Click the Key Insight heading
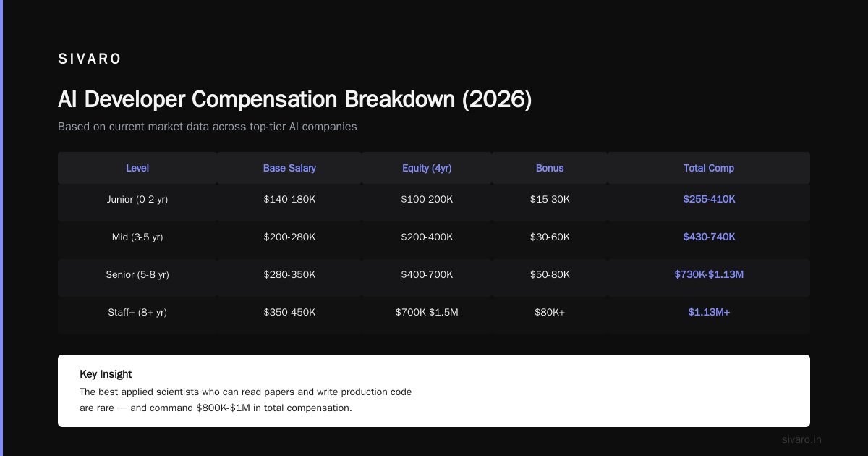Screen dimensions: 868x456 [106, 374]
